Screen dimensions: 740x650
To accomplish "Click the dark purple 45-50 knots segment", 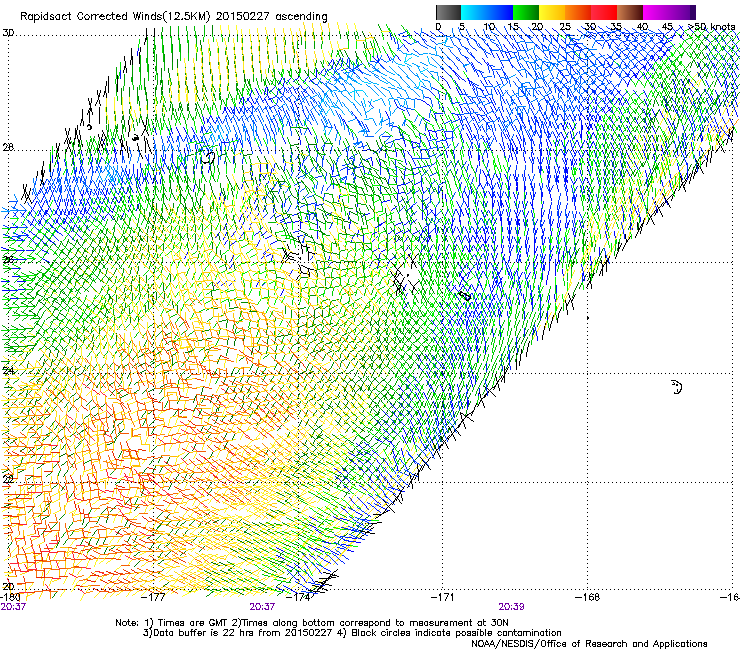I will 682,12.
